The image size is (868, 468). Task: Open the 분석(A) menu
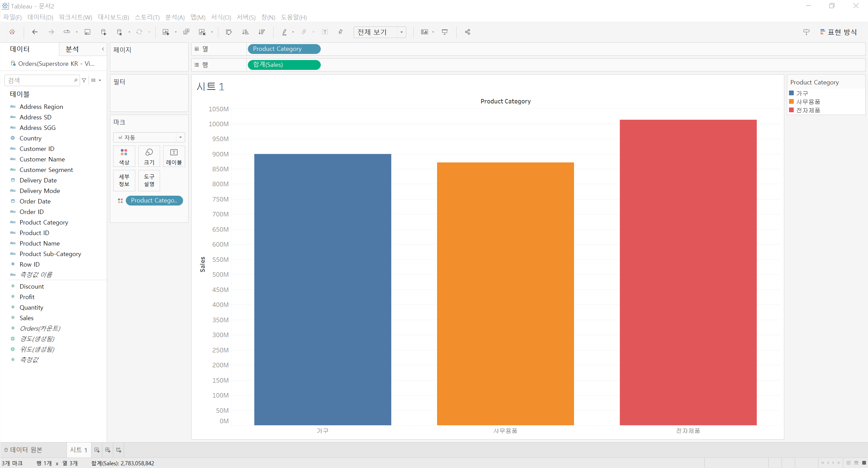click(x=175, y=17)
